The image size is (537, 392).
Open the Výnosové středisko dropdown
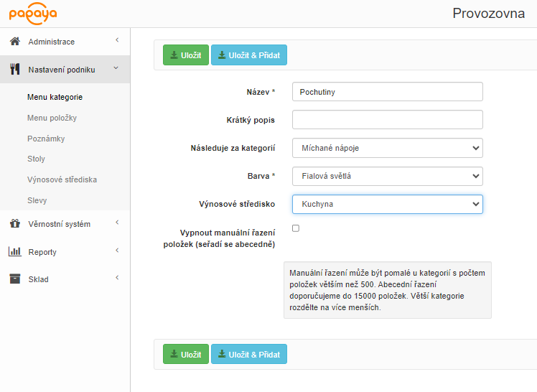click(387, 204)
